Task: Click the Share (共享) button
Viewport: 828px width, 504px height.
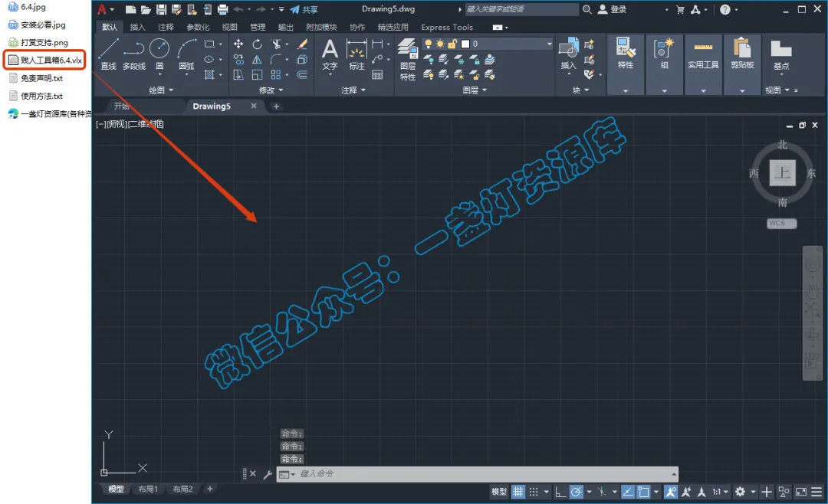Action: pyautogui.click(x=304, y=9)
